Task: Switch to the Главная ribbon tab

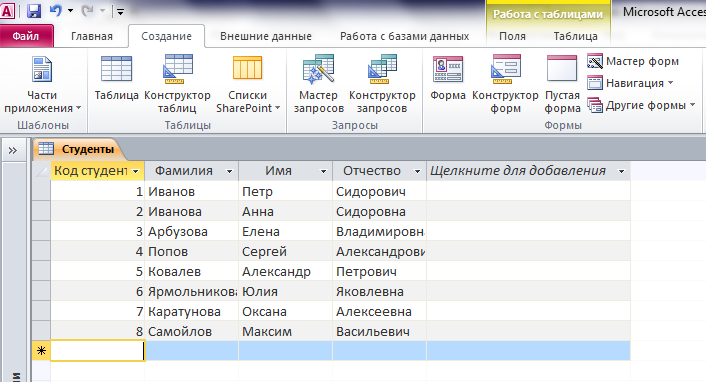Action: tap(92, 36)
